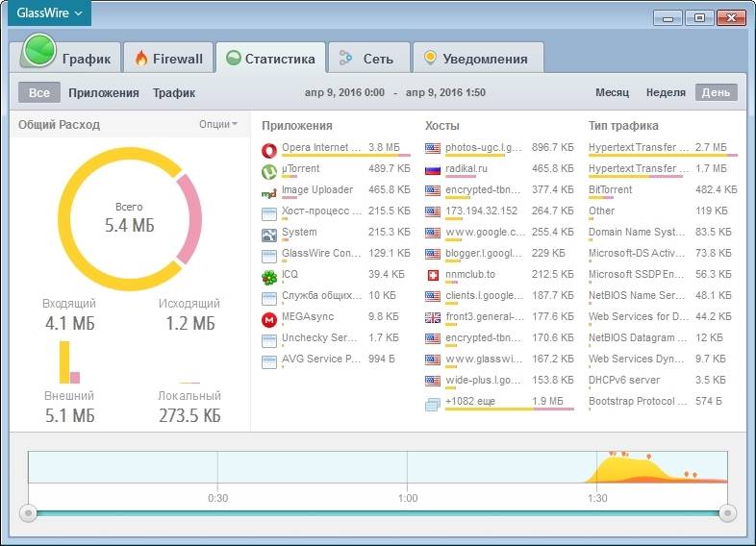The height and width of the screenshot is (546, 756).
Task: Select the µTorrent application name
Action: (x=300, y=168)
